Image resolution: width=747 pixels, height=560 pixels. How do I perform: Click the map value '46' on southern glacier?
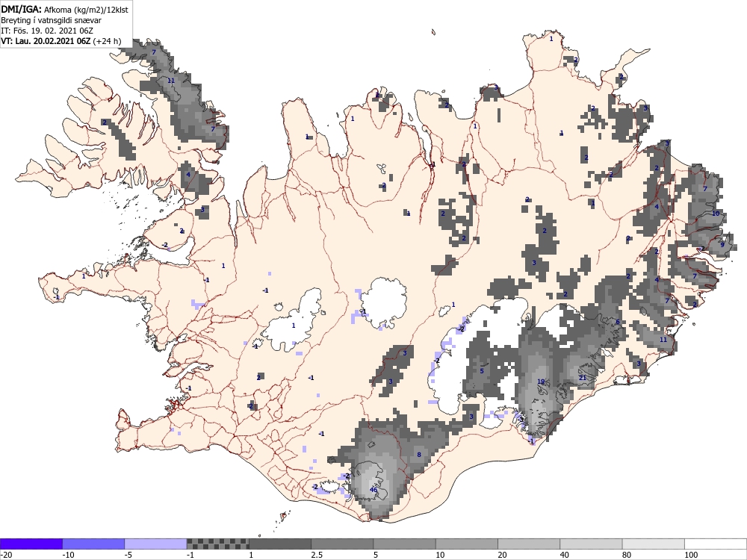(373, 490)
